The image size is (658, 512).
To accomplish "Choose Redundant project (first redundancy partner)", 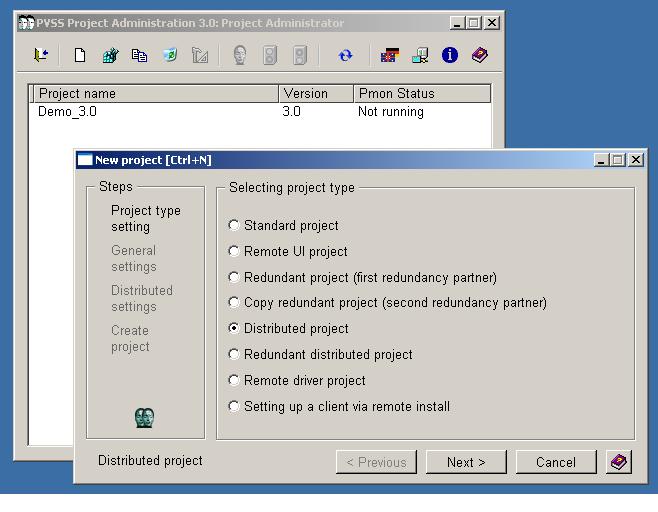I will point(234,277).
